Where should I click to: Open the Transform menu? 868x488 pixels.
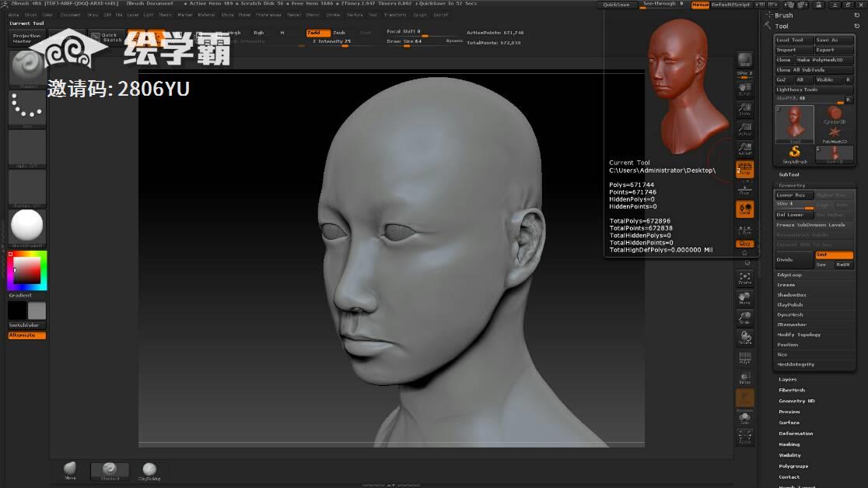pyautogui.click(x=394, y=15)
